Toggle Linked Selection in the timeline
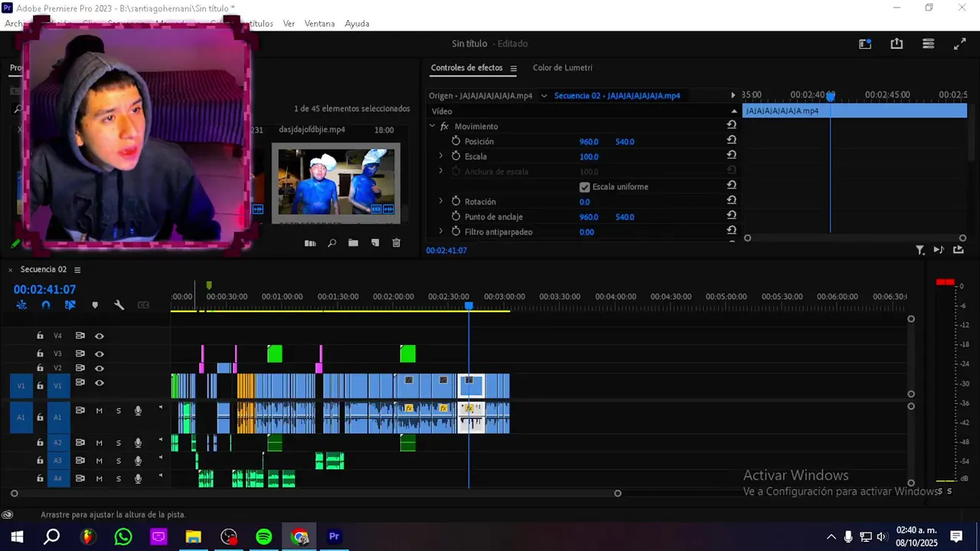The width and height of the screenshot is (980, 551). (x=70, y=305)
